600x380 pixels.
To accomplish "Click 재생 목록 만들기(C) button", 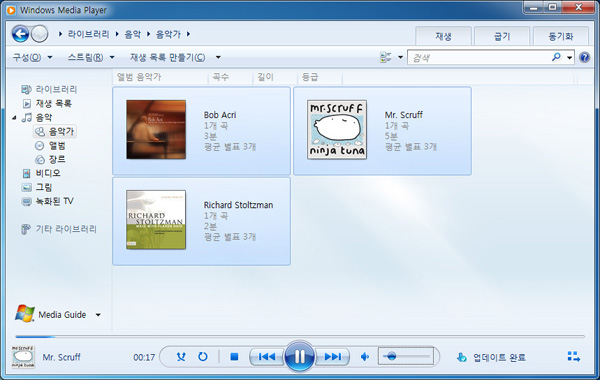I will (168, 57).
